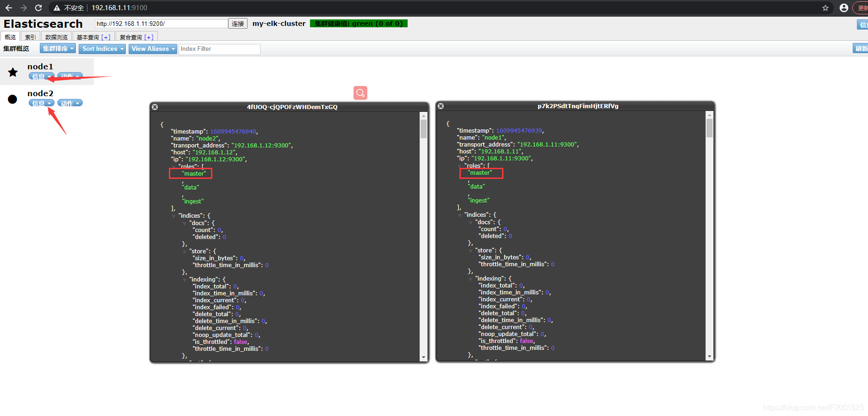Screen dimensions: 868x416
Task: Click the not-secure warning icon in address bar
Action: pos(57,8)
